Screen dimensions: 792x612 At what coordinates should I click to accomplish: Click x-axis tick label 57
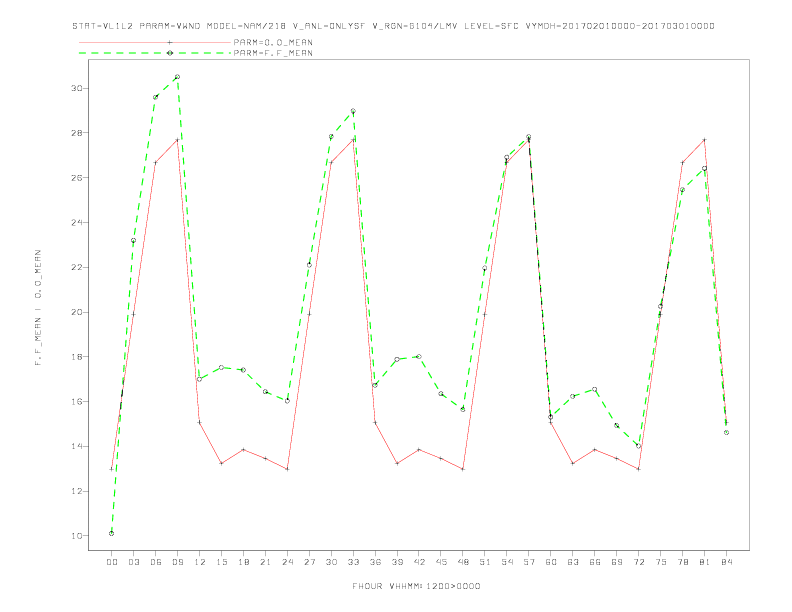[529, 562]
